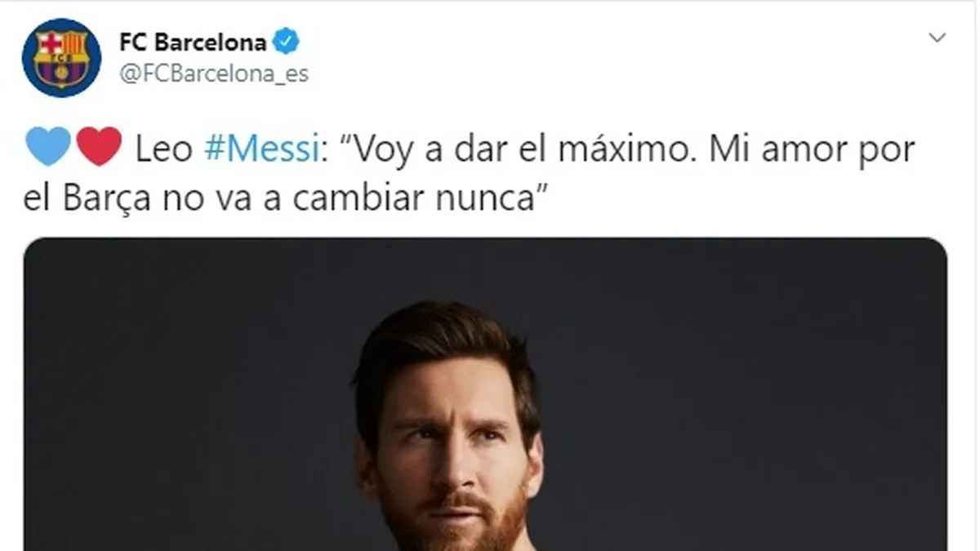The height and width of the screenshot is (551, 980).
Task: Click the blue heart emoji
Action: 48,148
